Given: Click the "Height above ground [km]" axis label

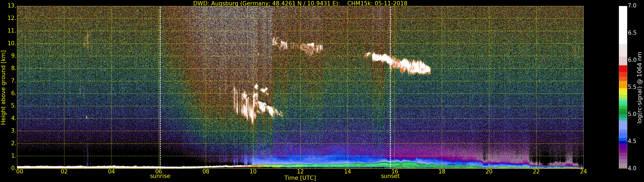Looking at the screenshot, I should 3,87.
